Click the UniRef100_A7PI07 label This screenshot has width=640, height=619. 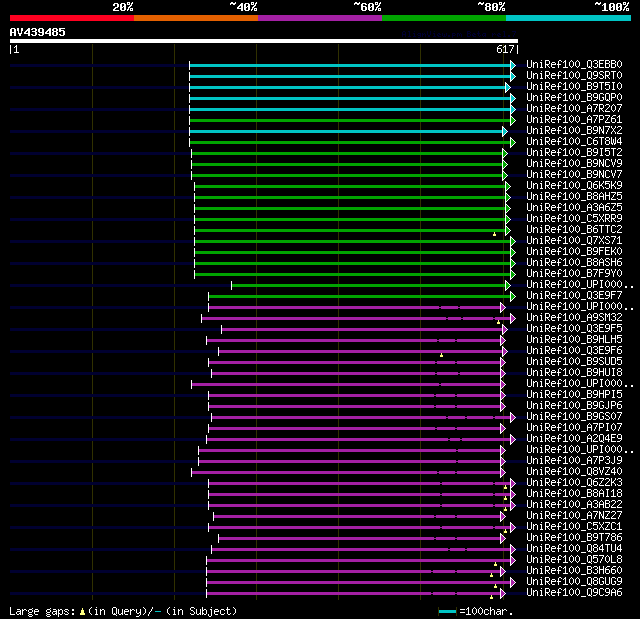point(574,428)
